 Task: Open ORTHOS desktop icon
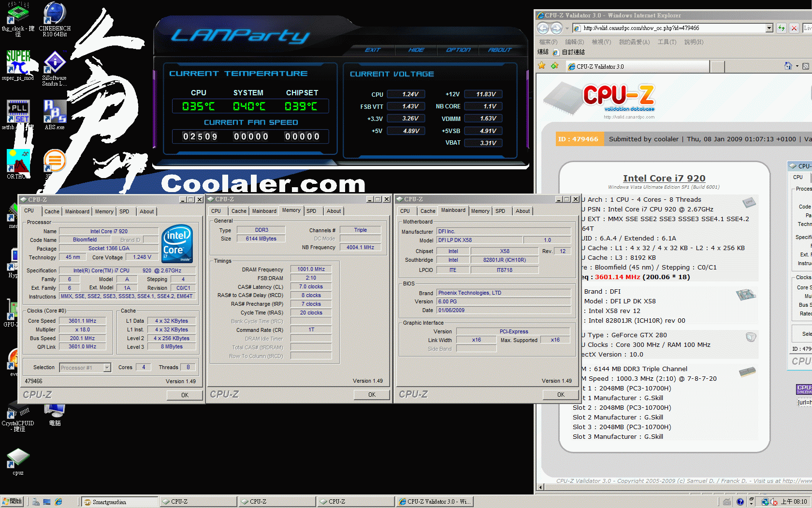coord(18,164)
